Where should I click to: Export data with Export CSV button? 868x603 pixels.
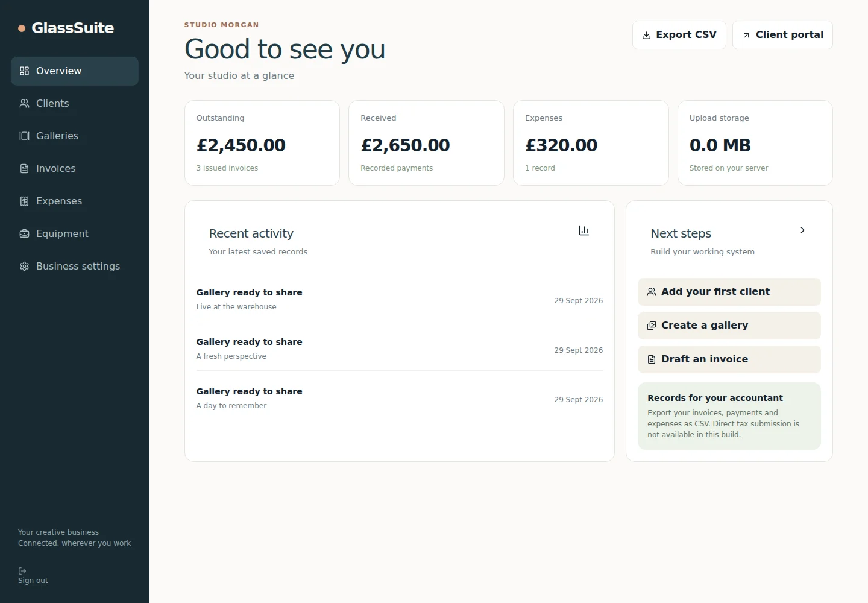(x=679, y=35)
